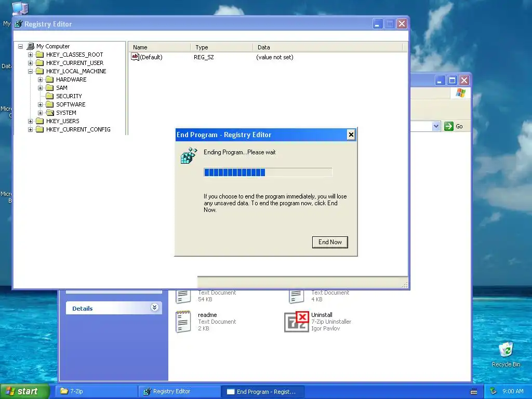
Task: Click the (value not set) data cell
Action: pyautogui.click(x=274, y=57)
